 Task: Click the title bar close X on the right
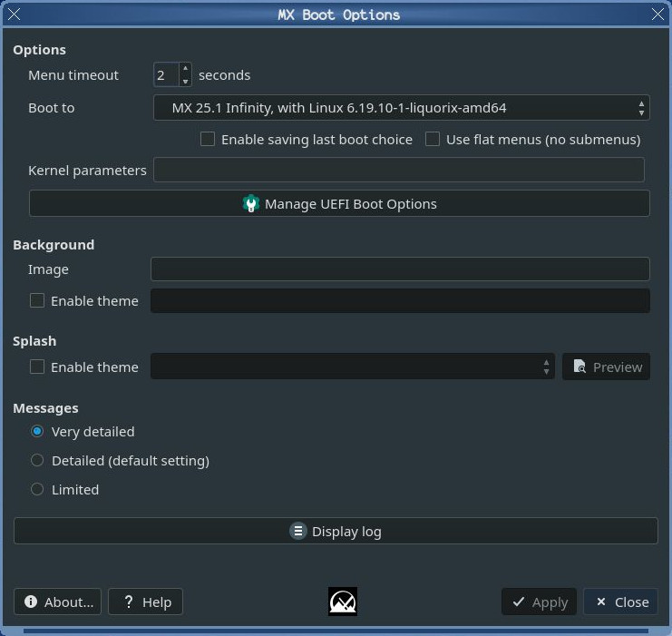[x=657, y=15]
